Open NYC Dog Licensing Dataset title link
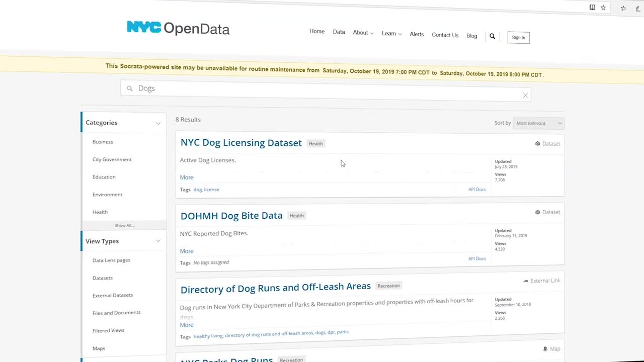 point(241,143)
